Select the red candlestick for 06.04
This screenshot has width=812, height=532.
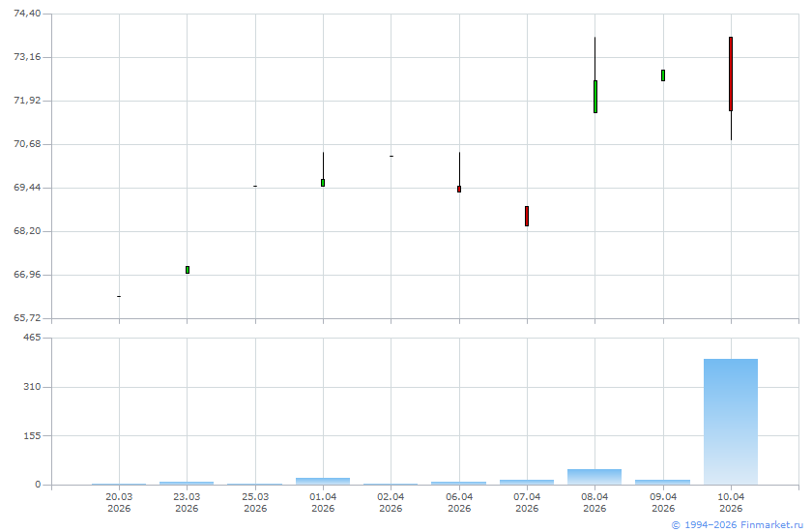click(x=459, y=189)
